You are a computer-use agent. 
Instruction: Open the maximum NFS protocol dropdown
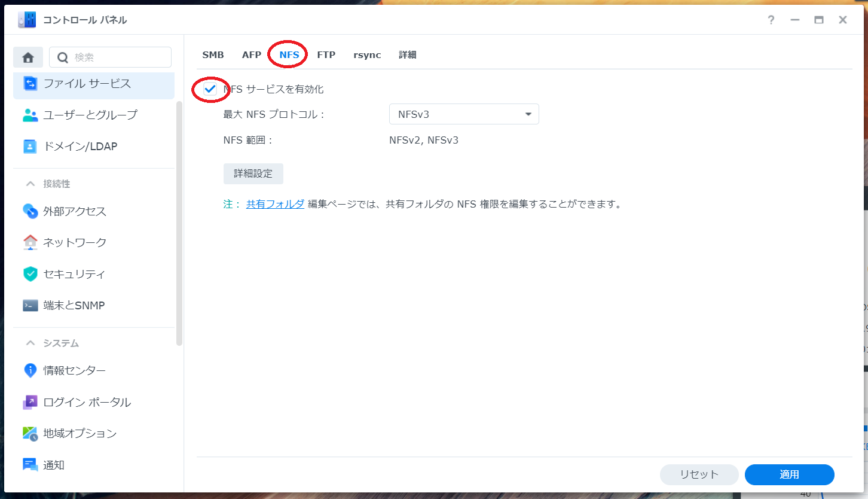coord(464,114)
